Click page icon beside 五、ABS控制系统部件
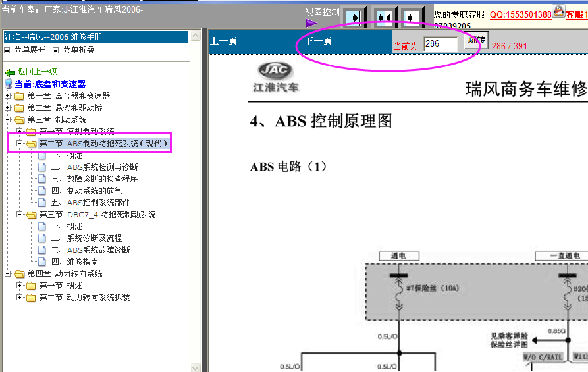 coord(42,203)
